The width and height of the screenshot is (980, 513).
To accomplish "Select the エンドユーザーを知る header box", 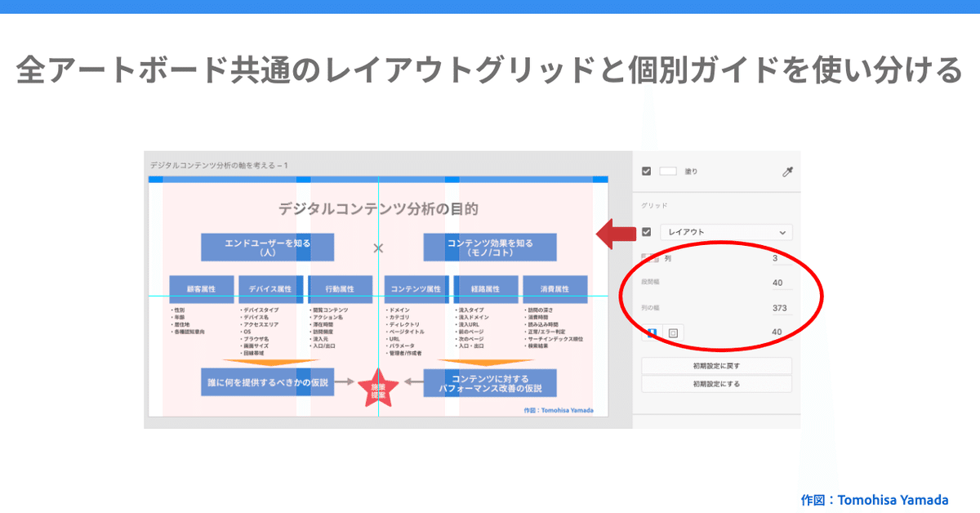I will pos(267,247).
